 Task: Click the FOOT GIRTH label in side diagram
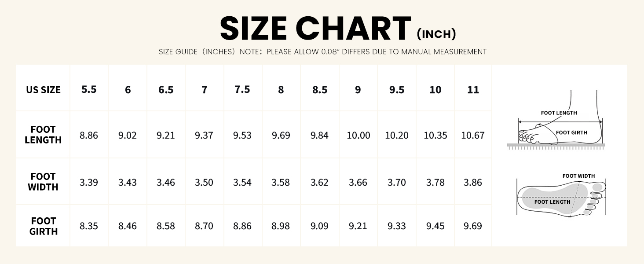click(x=571, y=132)
